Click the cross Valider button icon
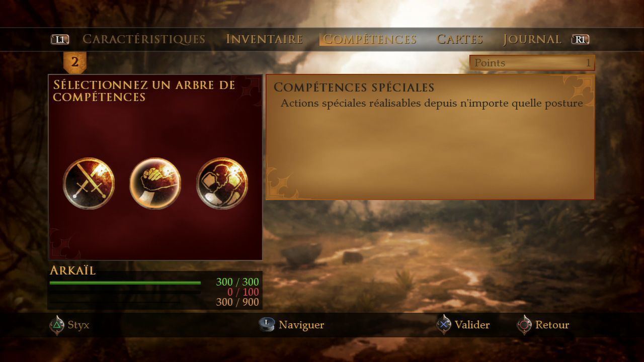Viewport: 644px width, 362px height. (443, 325)
